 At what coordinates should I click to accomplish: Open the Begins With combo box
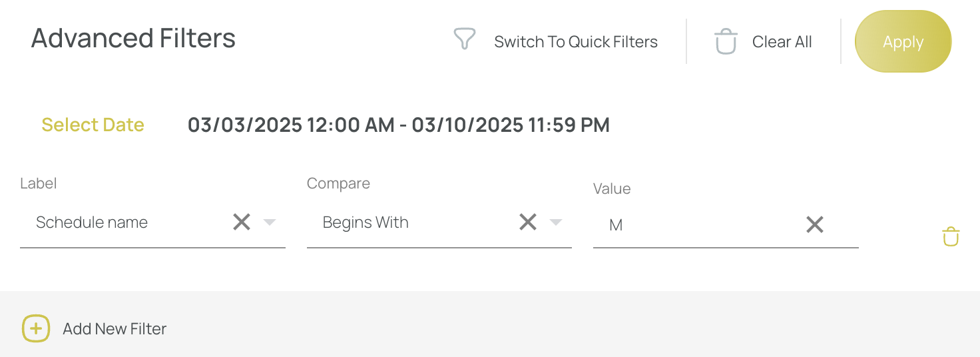point(439,222)
